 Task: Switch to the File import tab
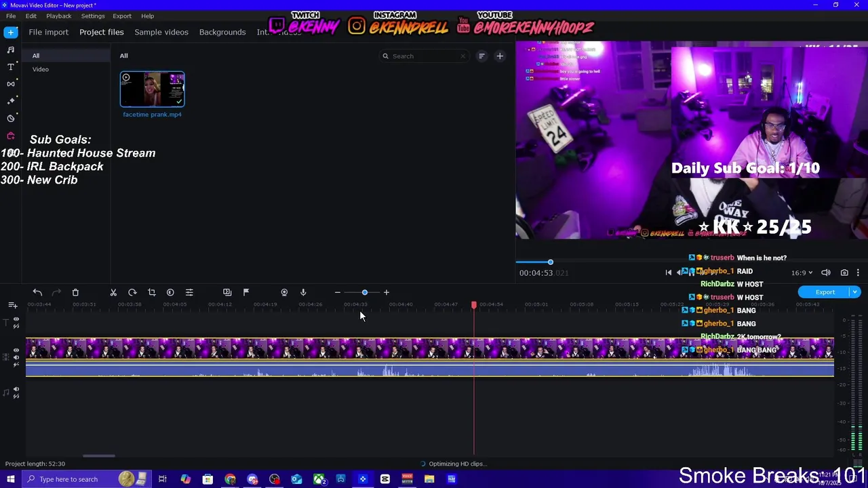[x=48, y=32]
